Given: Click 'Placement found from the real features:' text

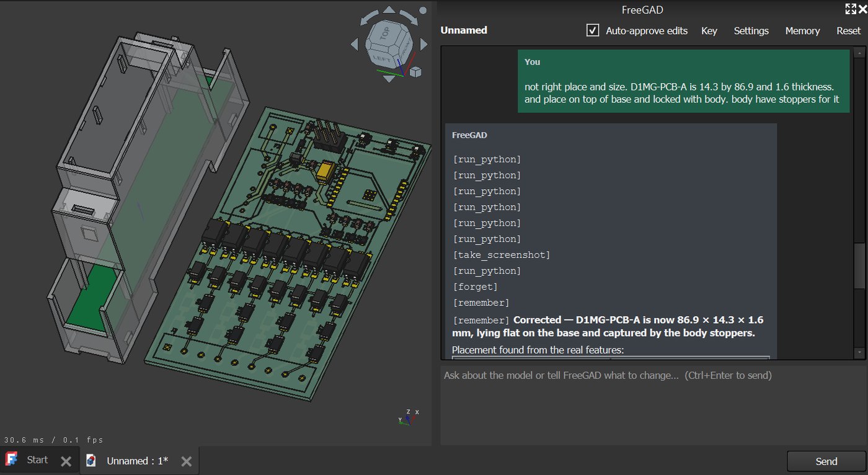Looking at the screenshot, I should [x=538, y=350].
